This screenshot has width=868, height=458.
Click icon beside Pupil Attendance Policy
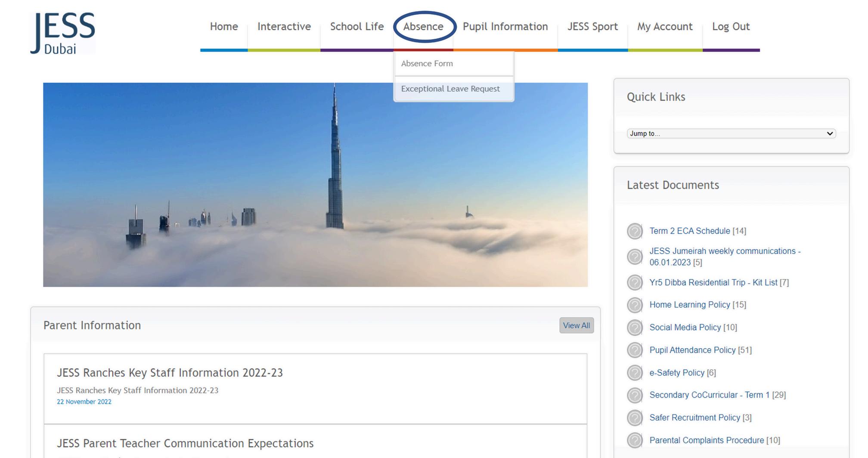(635, 350)
